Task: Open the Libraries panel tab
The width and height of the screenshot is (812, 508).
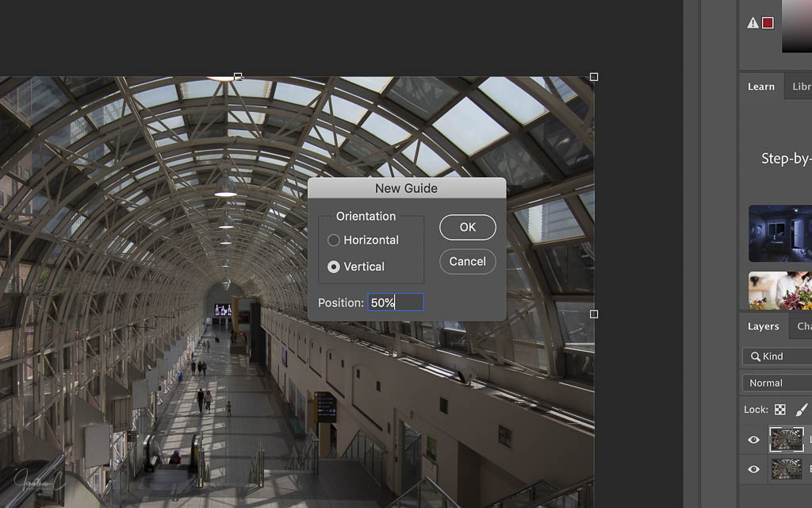Action: (x=801, y=87)
